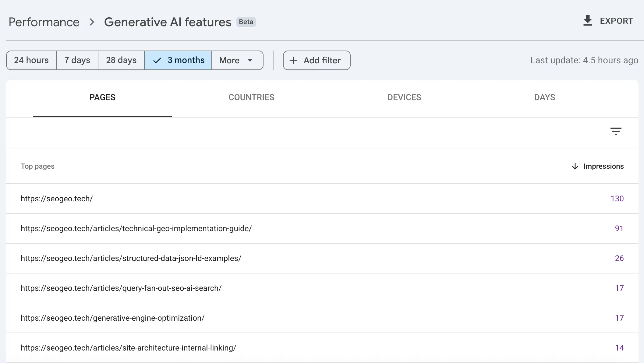Click the checkmark on 3 months
The height and width of the screenshot is (363, 644).
click(157, 60)
